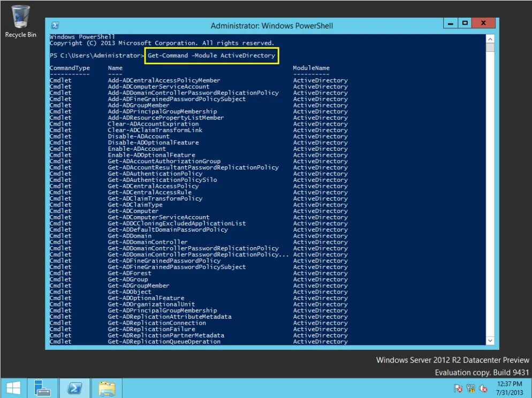Close the PowerShell window
Viewport: 532px width, 398px height.
(484, 24)
